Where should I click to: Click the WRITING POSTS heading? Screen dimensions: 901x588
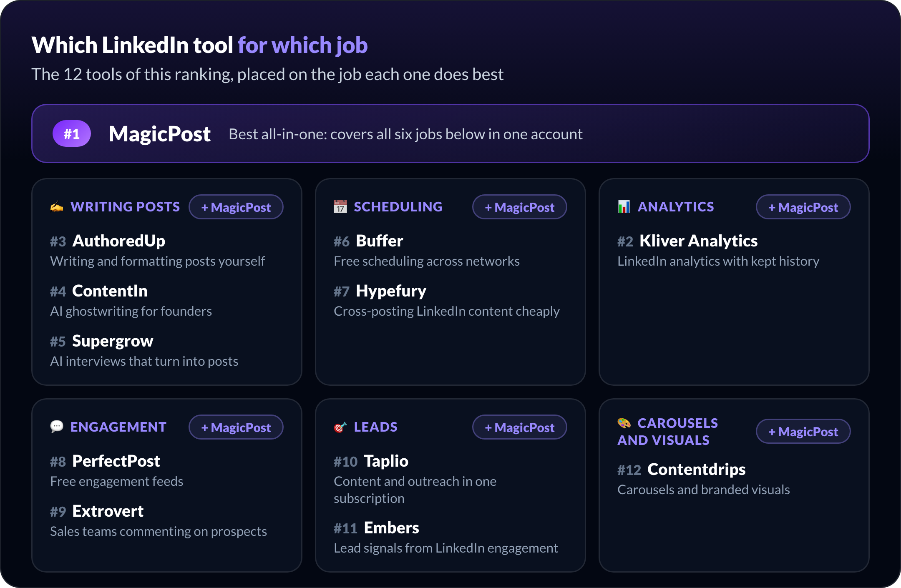click(125, 207)
